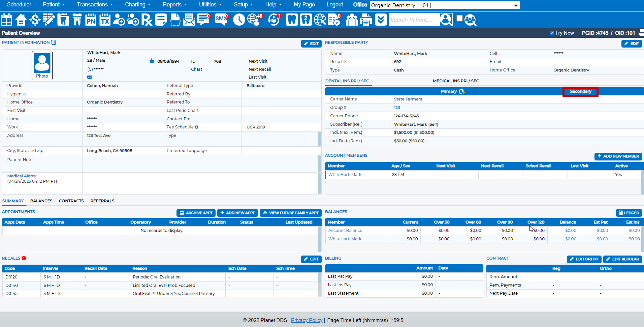Image resolution: width=644 pixels, height=327 pixels.
Task: Open the Office dropdown Organic Dentistry [101]
Action: [x=445, y=5]
